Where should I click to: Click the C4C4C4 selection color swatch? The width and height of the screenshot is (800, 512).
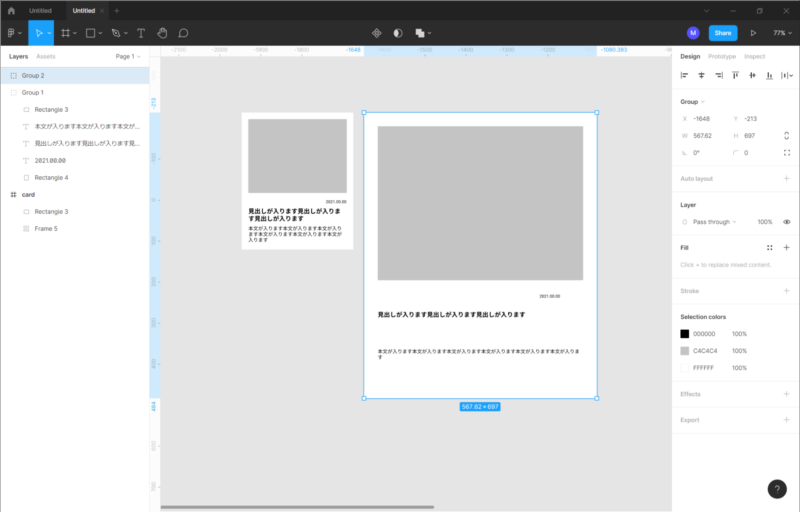[685, 351]
